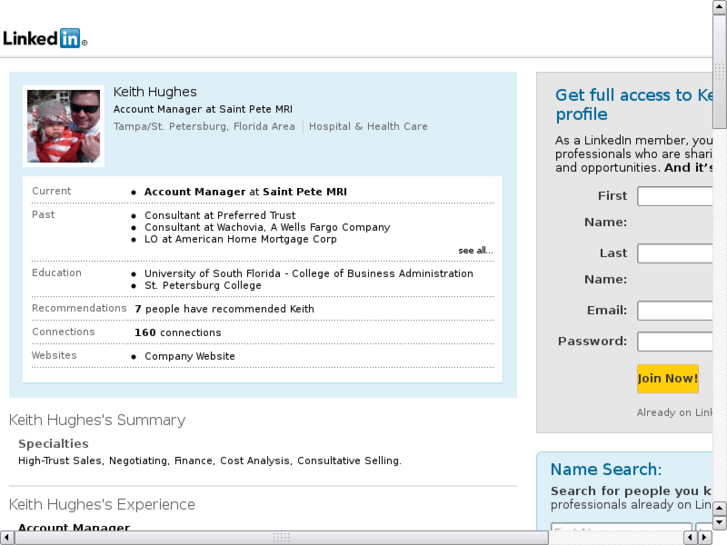Click St. Petersburg College entry
727x545 pixels.
tap(203, 286)
